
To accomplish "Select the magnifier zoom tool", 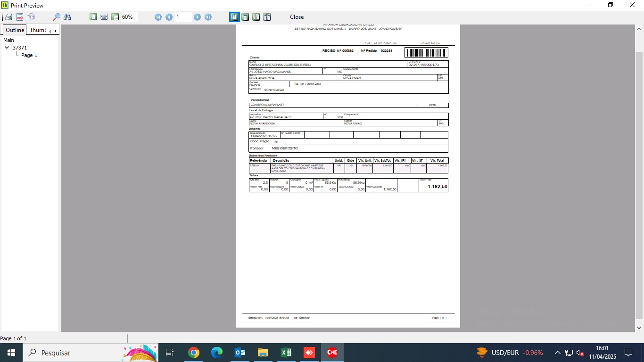I will pos(56,17).
